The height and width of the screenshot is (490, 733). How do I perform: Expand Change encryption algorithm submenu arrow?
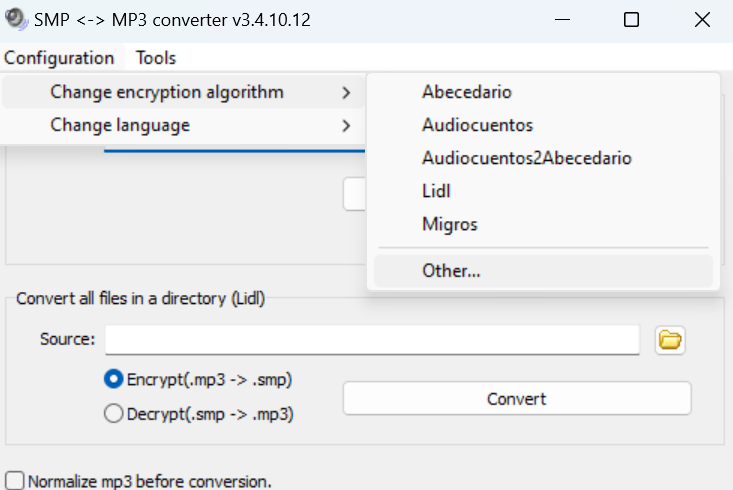[x=346, y=93]
